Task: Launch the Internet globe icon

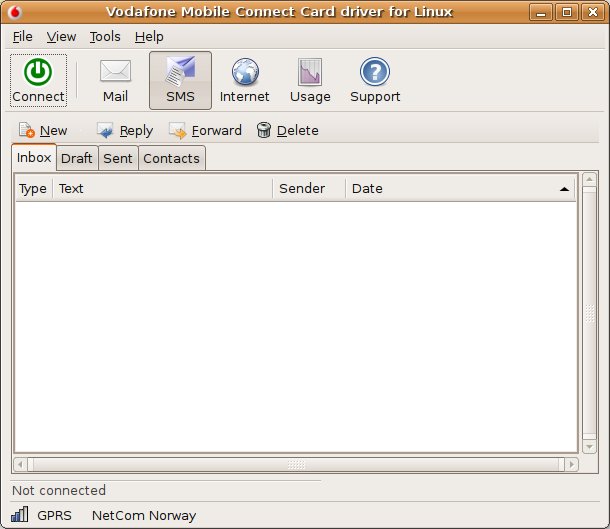Action: pos(245,72)
